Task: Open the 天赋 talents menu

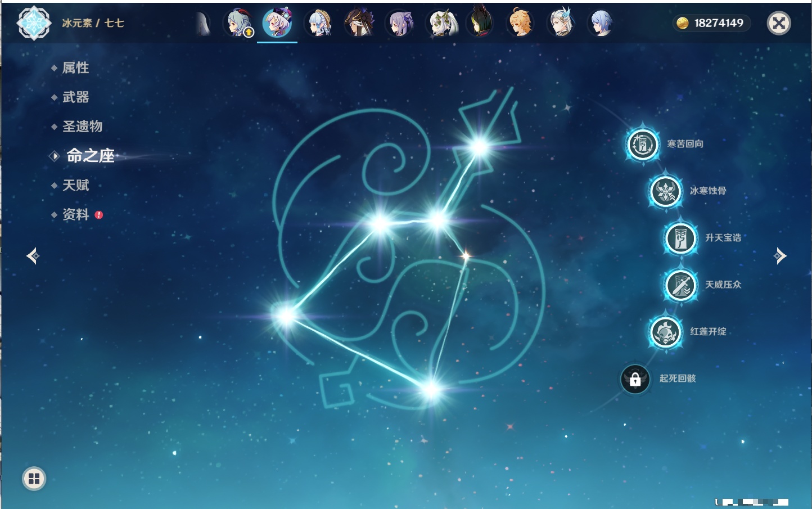Action: [x=75, y=185]
